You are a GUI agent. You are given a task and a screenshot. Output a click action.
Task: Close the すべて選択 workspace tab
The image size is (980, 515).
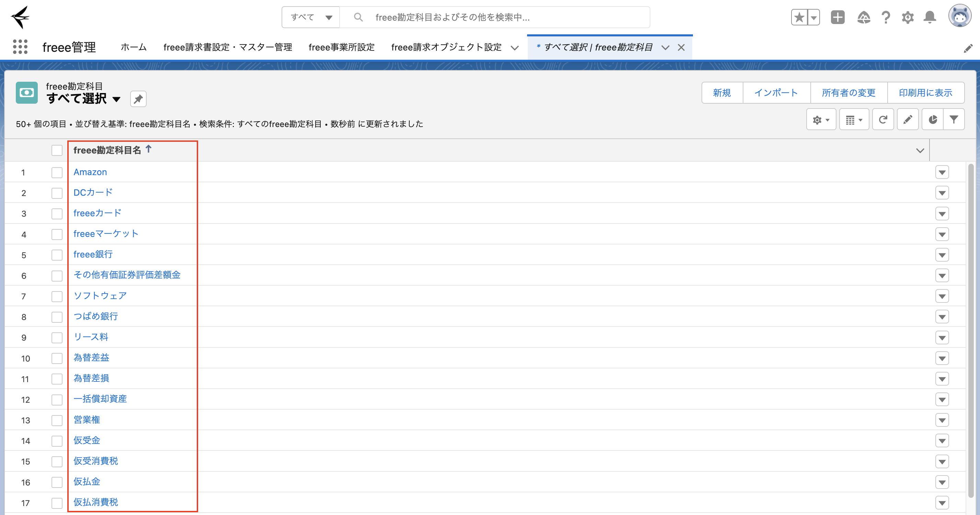(x=681, y=47)
